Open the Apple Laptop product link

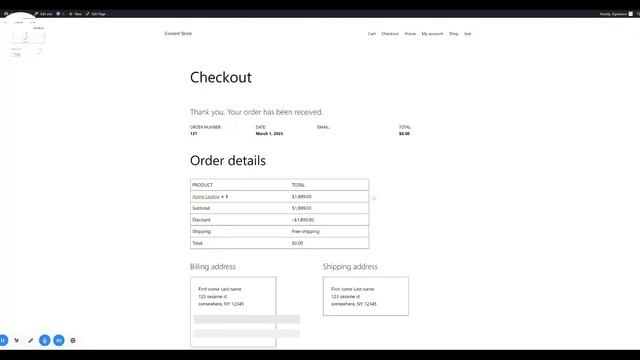[x=206, y=197]
